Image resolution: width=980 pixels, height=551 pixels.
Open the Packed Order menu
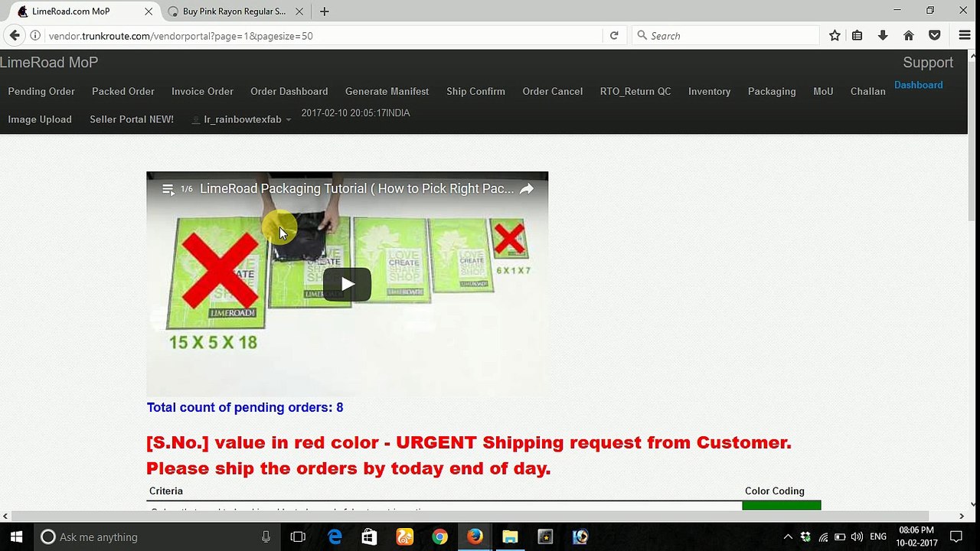[123, 91]
